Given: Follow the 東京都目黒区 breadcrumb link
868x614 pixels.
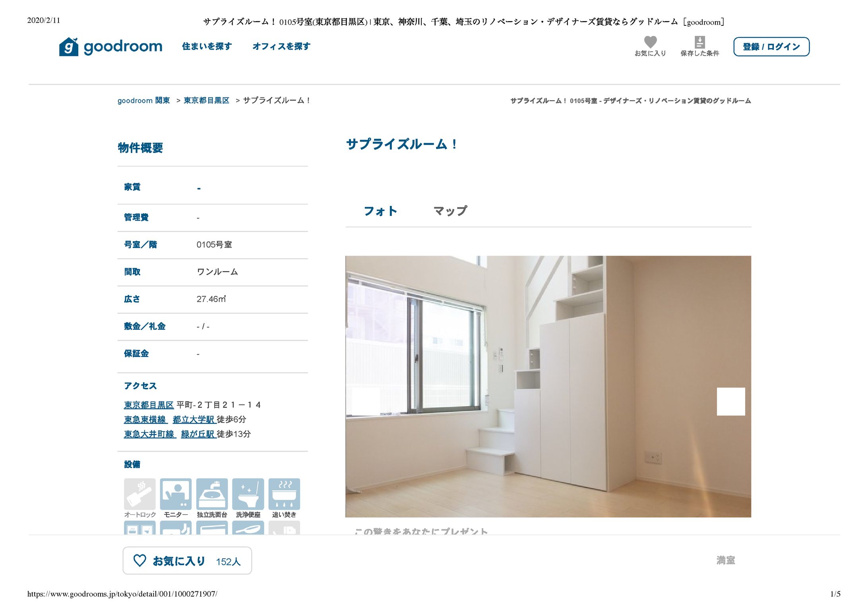Looking at the screenshot, I should [206, 101].
